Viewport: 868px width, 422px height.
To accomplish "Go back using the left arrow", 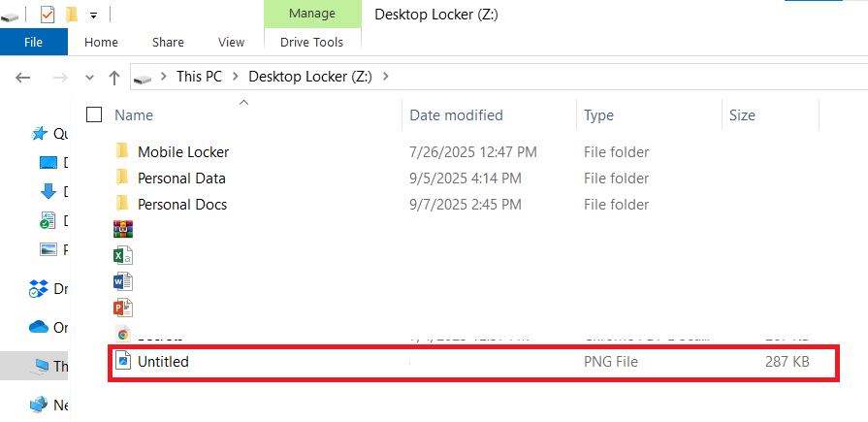I will [25, 77].
